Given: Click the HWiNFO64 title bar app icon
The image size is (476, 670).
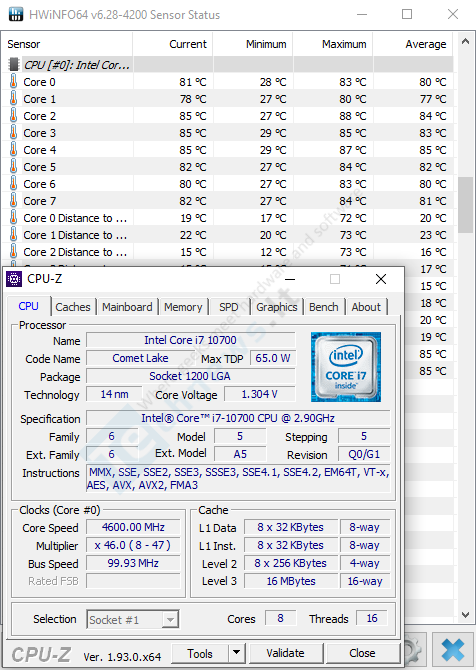Looking at the screenshot, I should point(16,14).
